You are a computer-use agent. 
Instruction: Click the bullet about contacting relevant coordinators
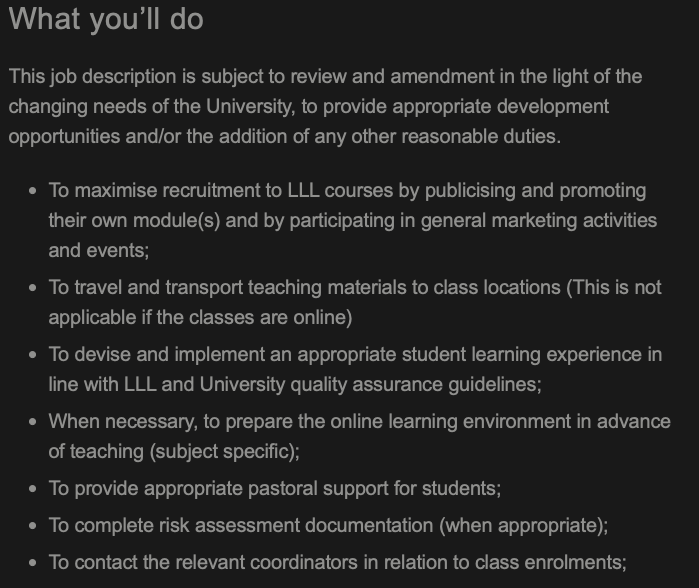[337, 563]
